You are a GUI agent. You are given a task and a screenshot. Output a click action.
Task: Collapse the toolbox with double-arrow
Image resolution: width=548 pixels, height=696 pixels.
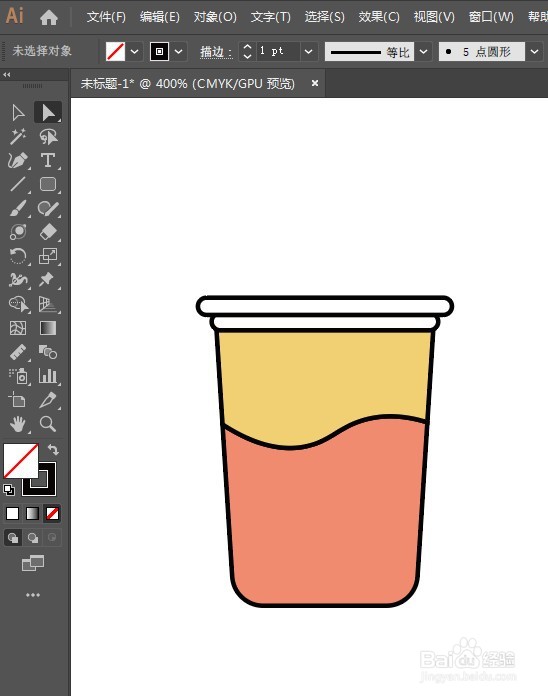point(7,75)
